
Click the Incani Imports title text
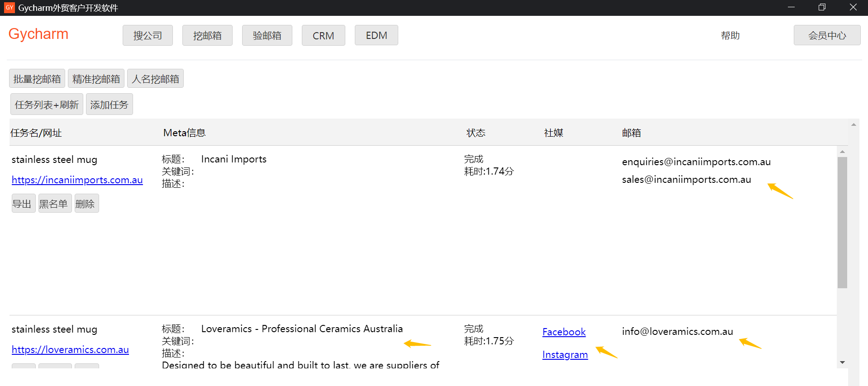pos(234,159)
